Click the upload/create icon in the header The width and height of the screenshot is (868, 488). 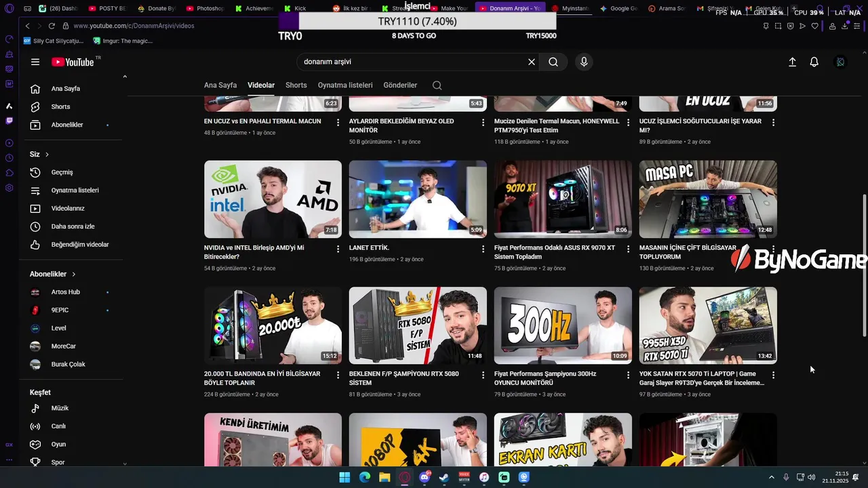[792, 62]
